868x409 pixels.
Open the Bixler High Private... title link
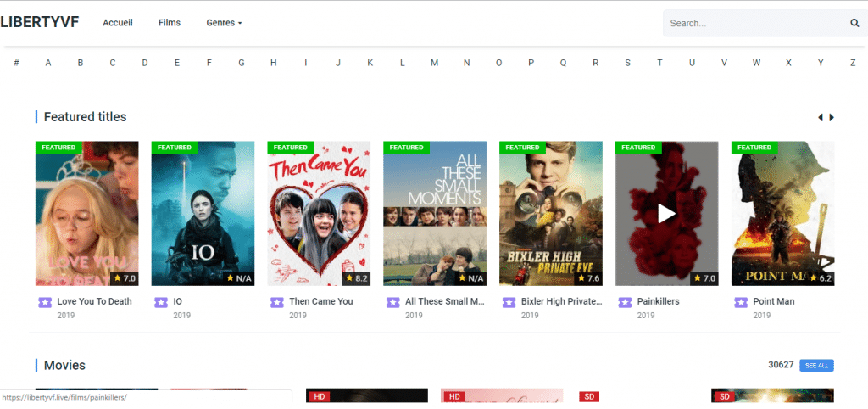[x=561, y=301]
